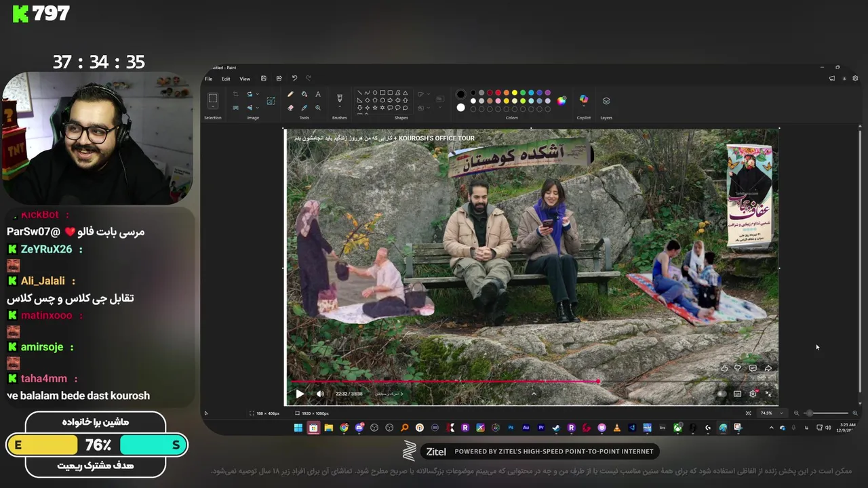Select the Pencil tool in Paint
Viewport: 868px width, 488px height.
pos(290,94)
